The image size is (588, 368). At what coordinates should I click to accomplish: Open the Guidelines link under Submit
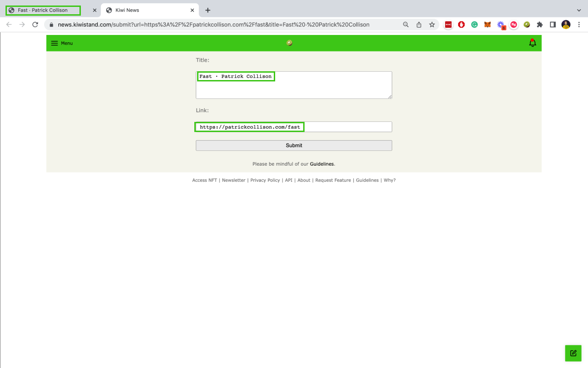tap(322, 164)
